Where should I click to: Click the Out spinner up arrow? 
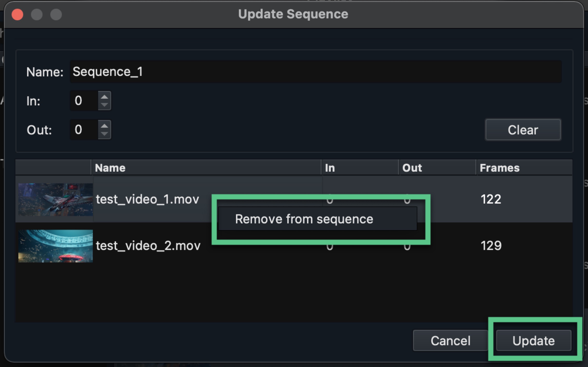105,125
